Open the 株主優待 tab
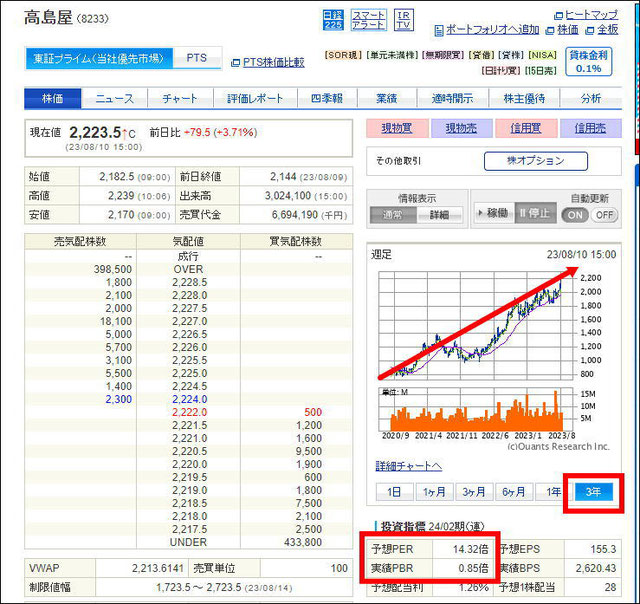 click(x=524, y=98)
